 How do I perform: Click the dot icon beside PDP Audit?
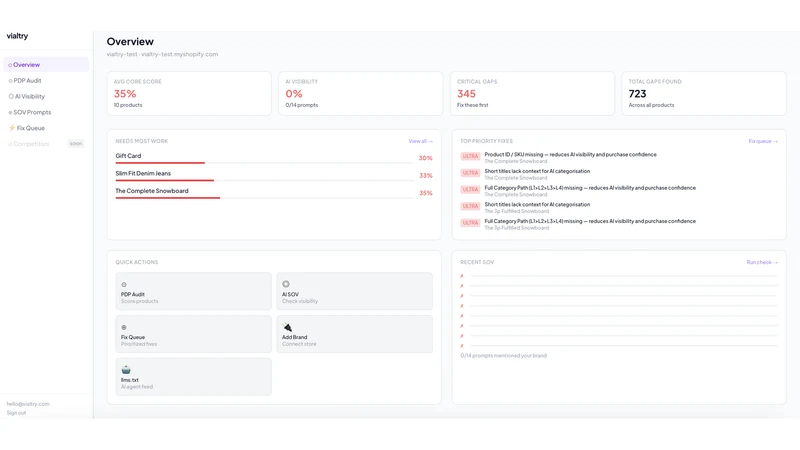pyautogui.click(x=10, y=81)
